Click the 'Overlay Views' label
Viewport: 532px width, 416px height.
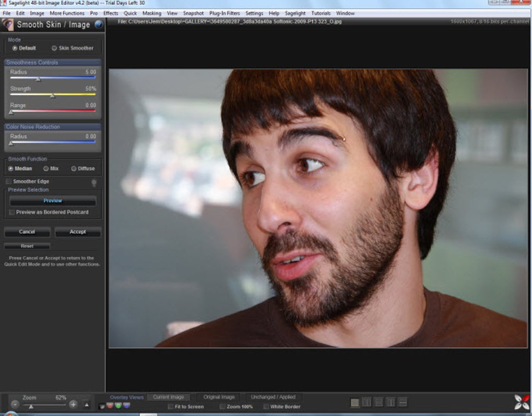[x=127, y=397]
